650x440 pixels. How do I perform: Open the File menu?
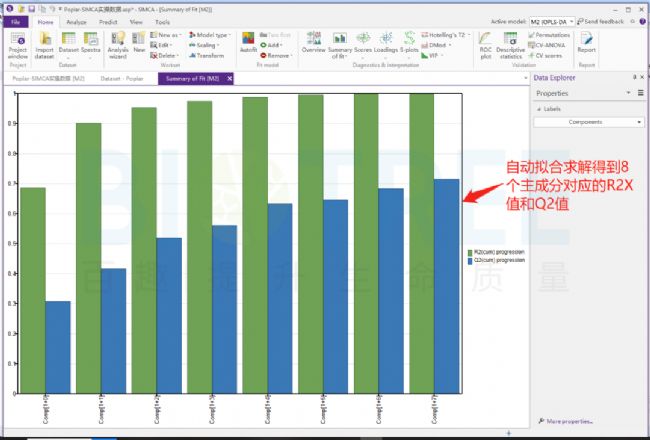pos(16,22)
